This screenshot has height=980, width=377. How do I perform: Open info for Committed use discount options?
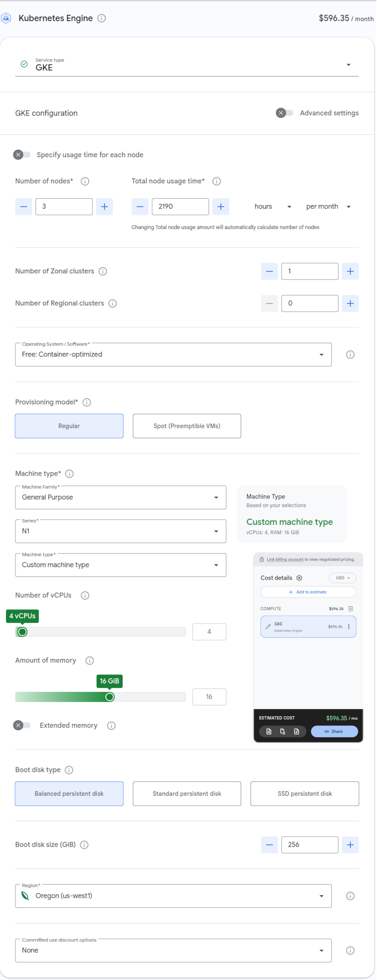click(350, 950)
